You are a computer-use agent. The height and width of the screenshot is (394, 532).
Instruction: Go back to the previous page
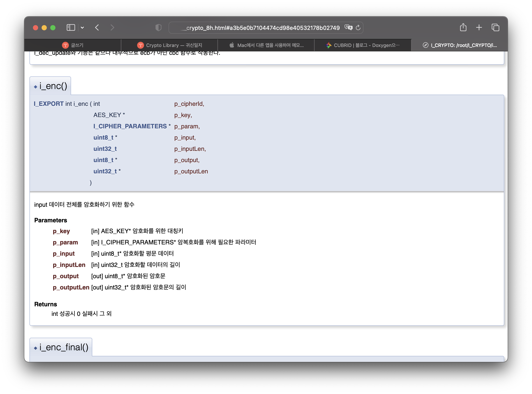pos(97,28)
